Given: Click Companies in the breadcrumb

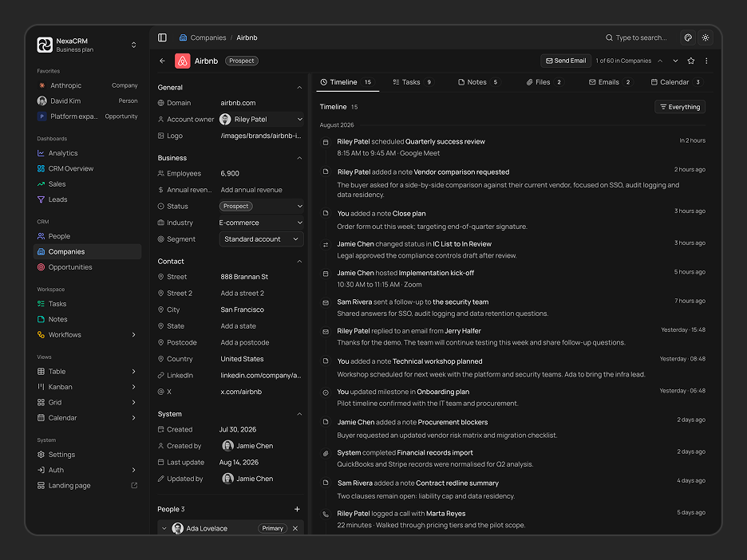Looking at the screenshot, I should tap(208, 37).
